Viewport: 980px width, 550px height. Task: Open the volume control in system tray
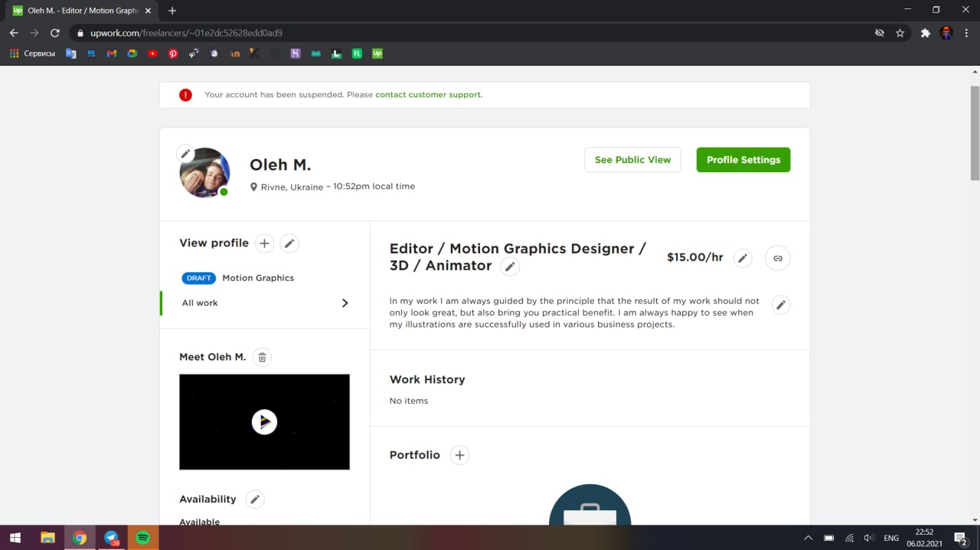869,538
